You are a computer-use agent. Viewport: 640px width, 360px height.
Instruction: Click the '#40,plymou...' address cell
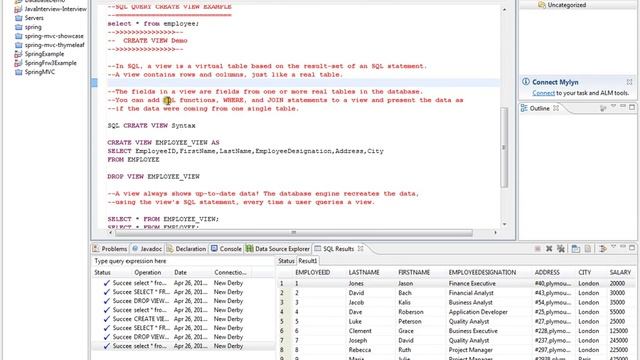(x=553, y=283)
